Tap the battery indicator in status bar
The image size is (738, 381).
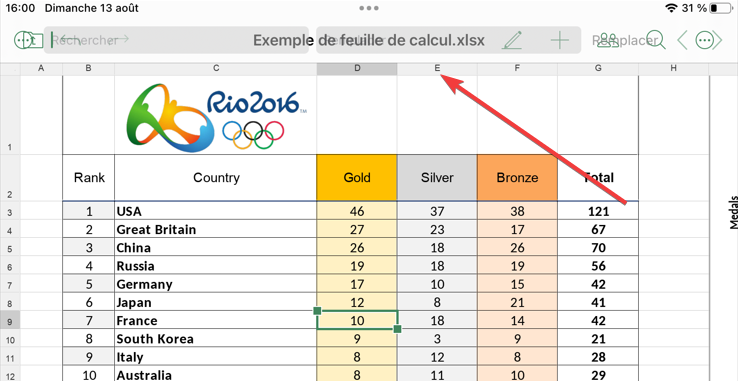coord(720,8)
